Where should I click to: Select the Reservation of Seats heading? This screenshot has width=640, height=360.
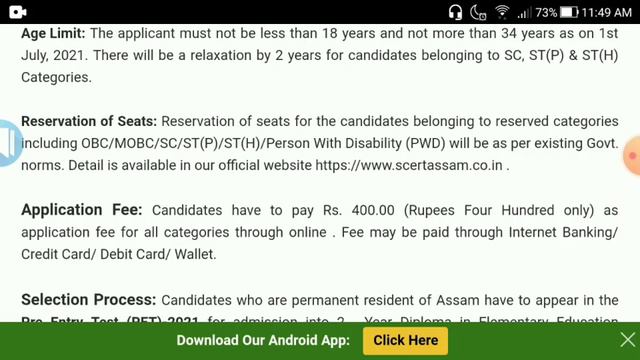click(89, 121)
